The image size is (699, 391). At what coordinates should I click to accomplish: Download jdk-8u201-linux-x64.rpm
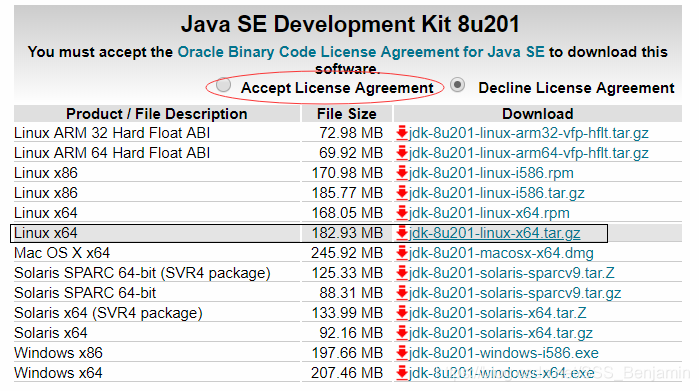coord(489,213)
